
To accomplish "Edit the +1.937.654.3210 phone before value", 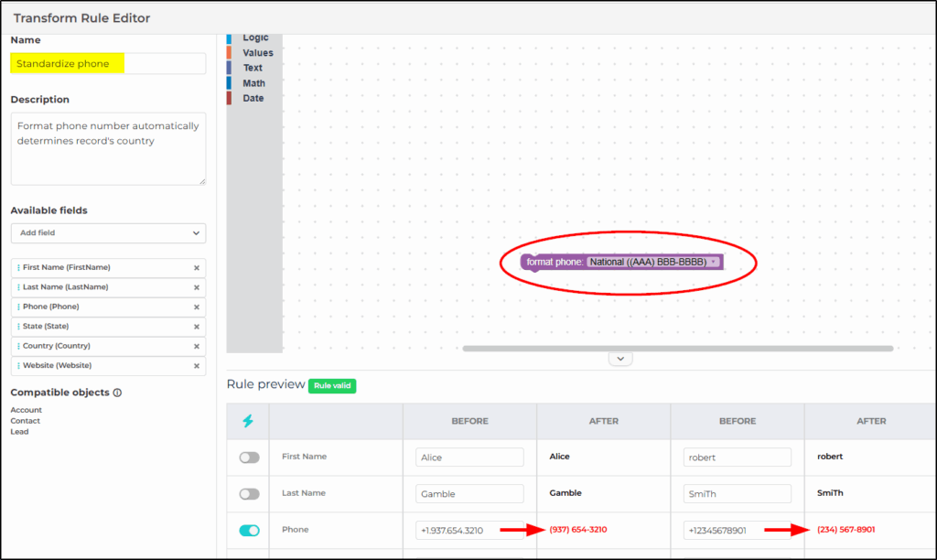I will point(469,530).
